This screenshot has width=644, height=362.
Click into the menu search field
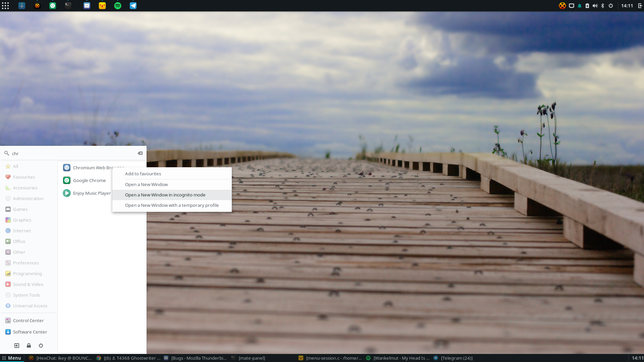(x=73, y=153)
